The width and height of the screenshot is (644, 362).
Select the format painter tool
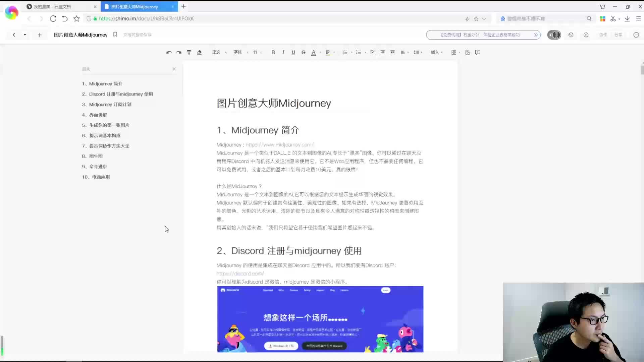(x=189, y=52)
